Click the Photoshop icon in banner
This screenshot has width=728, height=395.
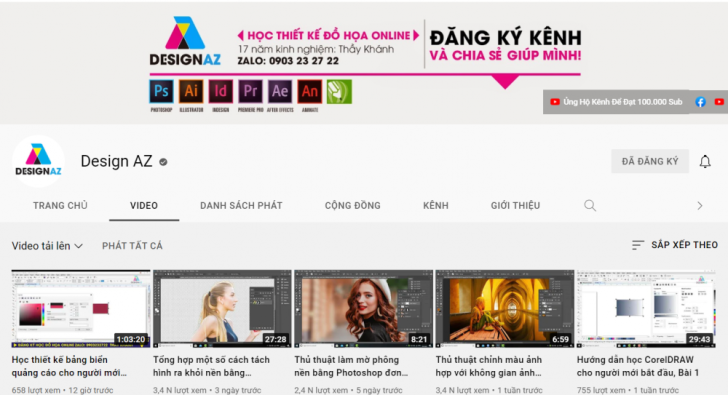coord(161,91)
